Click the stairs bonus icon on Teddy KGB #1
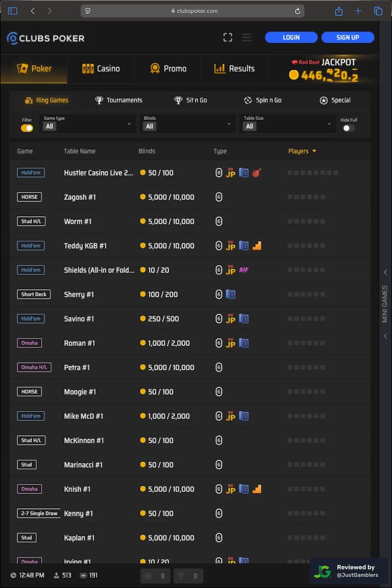The height and width of the screenshot is (588, 392). pos(257,245)
